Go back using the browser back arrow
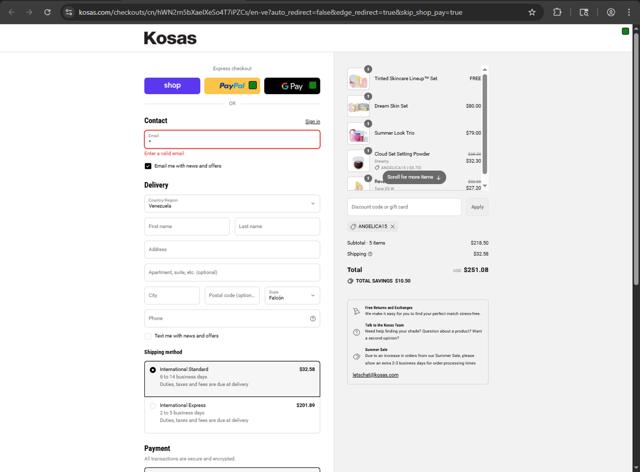Screen dimensions: 640x472 click(11, 12)
